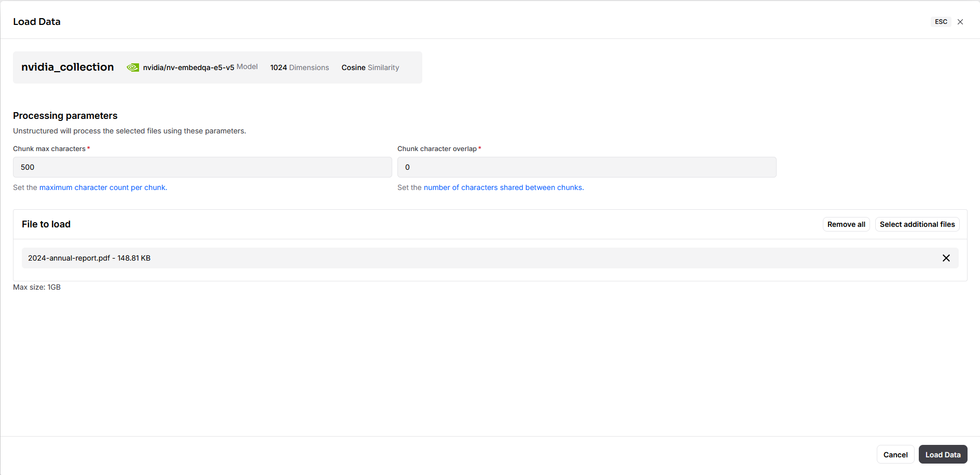This screenshot has width=980, height=475.
Task: Choose Select additional files
Action: 917,224
